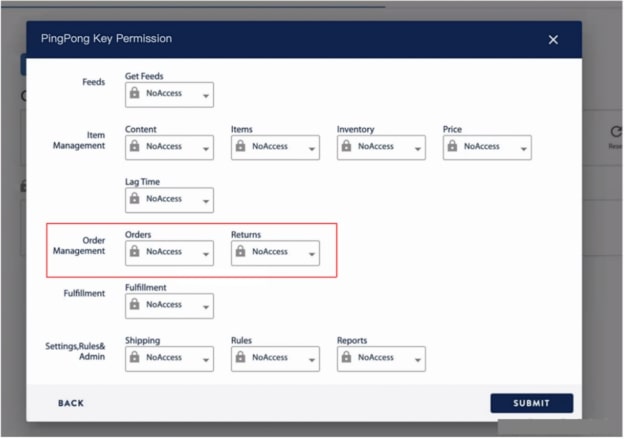Click the Reports field label
624x439 pixels.
(352, 341)
